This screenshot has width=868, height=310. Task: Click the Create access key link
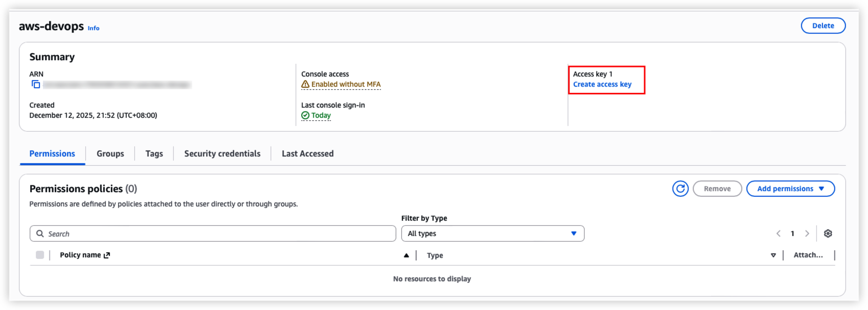602,85
